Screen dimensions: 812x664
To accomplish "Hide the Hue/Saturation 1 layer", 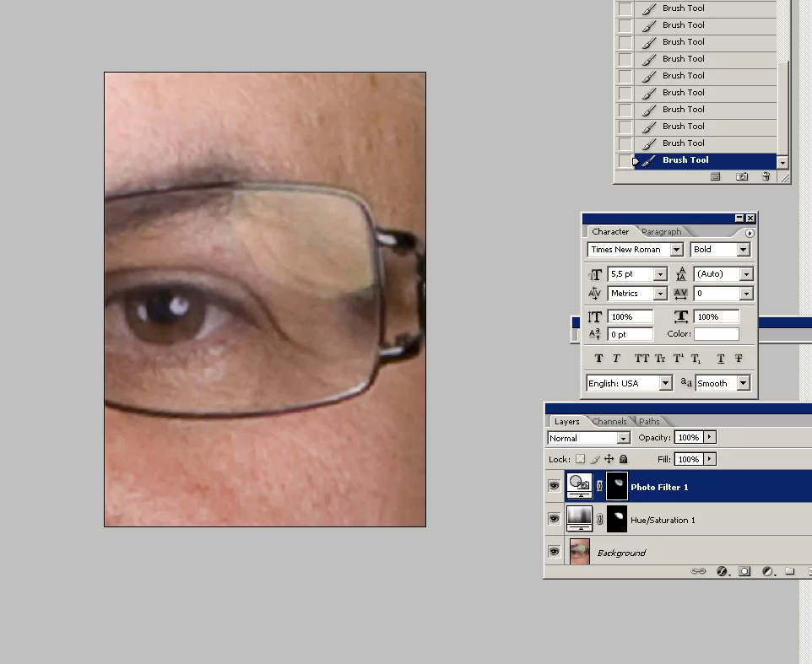I will click(554, 519).
